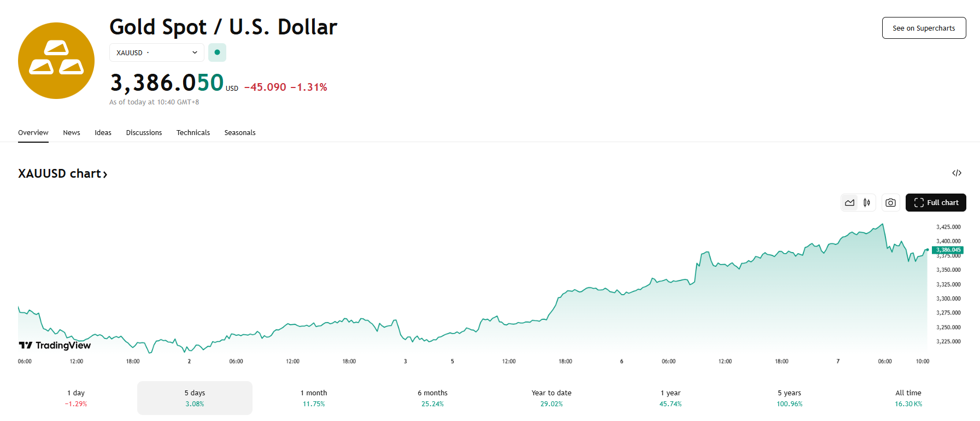Select the 1 month time range
The width and height of the screenshot is (980, 421).
tap(314, 398)
